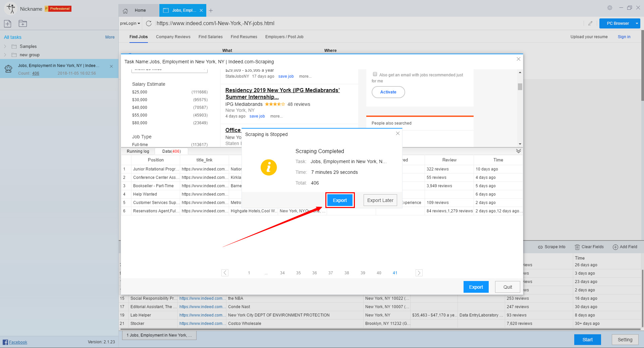The width and height of the screenshot is (644, 348).
Task: Click Export in Scraping Completed popup
Action: [x=340, y=200]
